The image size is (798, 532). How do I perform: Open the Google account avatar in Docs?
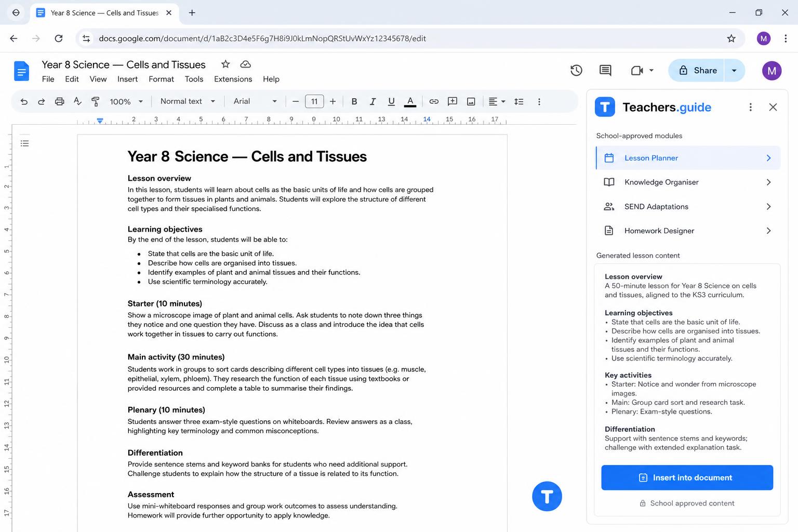(772, 71)
